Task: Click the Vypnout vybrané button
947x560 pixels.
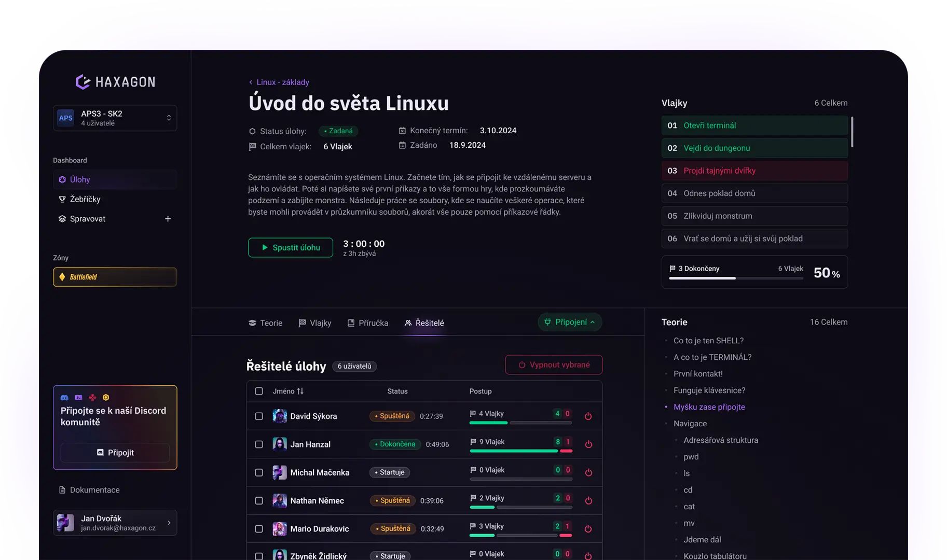Action: point(554,365)
